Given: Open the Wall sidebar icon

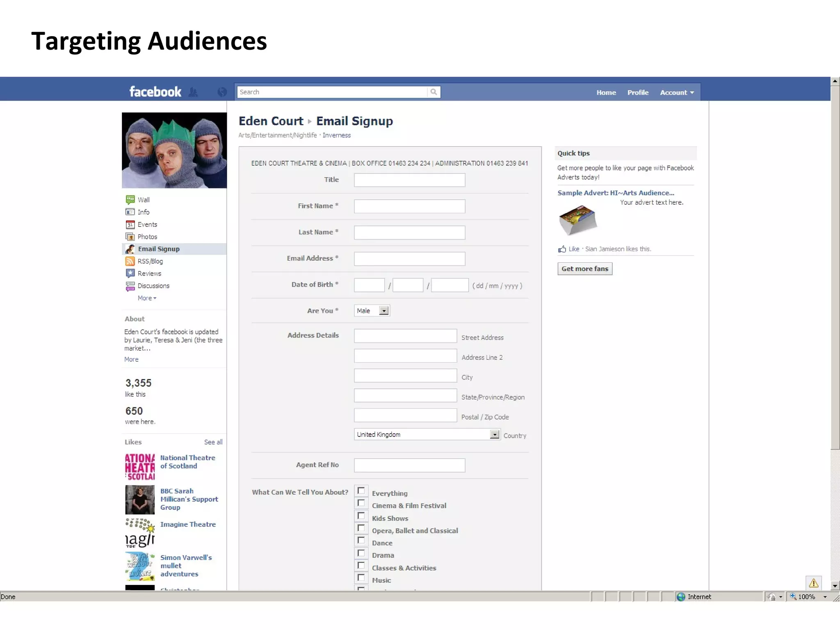Looking at the screenshot, I should [x=130, y=200].
